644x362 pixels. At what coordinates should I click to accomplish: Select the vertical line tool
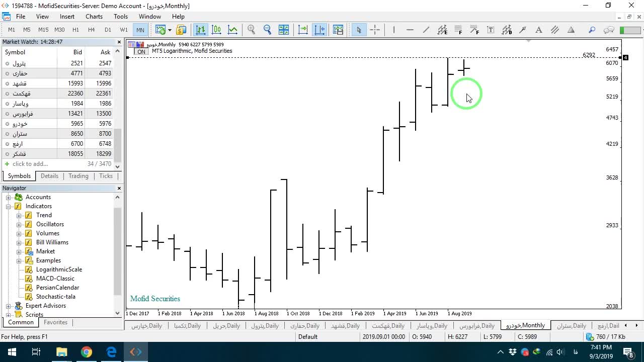tap(394, 30)
